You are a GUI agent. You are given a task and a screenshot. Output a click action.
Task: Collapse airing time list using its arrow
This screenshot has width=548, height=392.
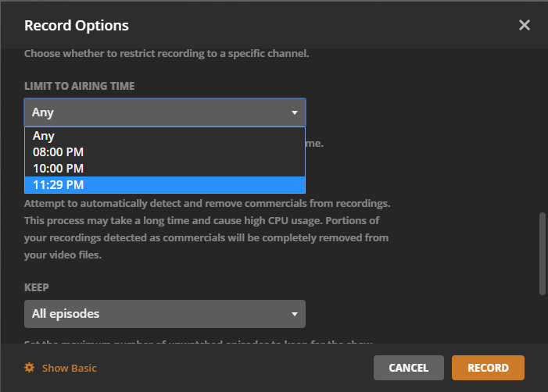tap(295, 112)
